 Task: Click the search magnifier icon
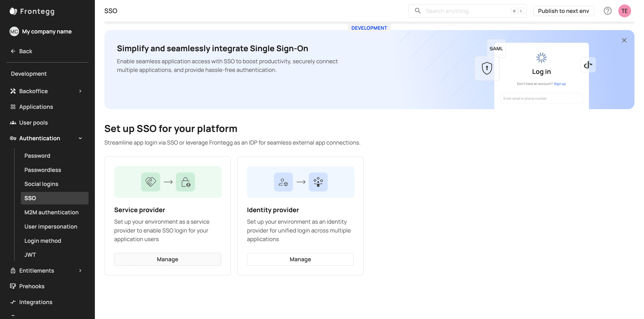click(x=418, y=11)
